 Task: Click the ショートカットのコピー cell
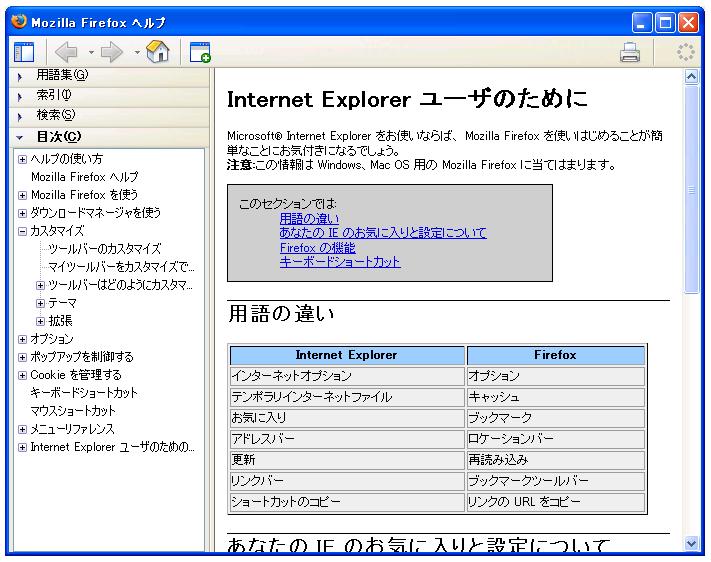pyautogui.click(x=347, y=502)
